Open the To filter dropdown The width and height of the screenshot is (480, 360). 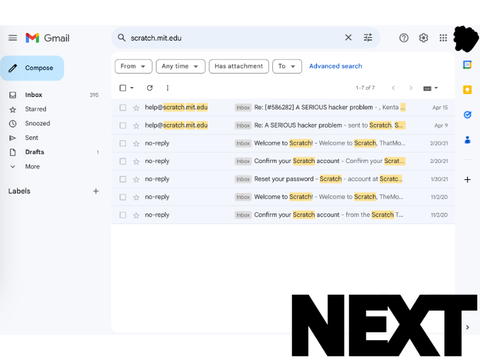click(287, 66)
